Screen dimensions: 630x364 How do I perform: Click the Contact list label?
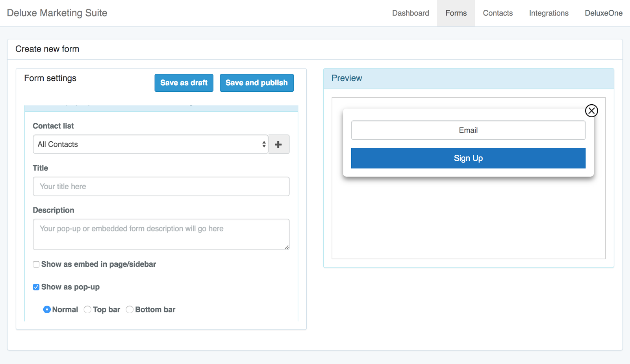tap(53, 126)
